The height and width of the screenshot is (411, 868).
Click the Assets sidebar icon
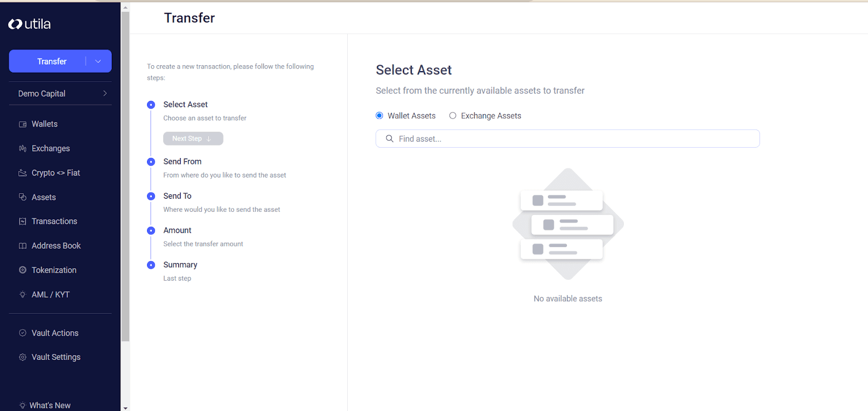(23, 197)
